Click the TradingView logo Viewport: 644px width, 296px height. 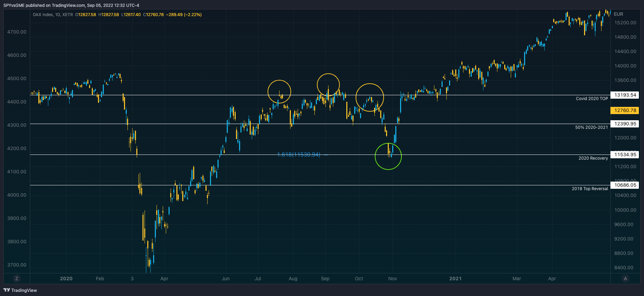(20, 290)
